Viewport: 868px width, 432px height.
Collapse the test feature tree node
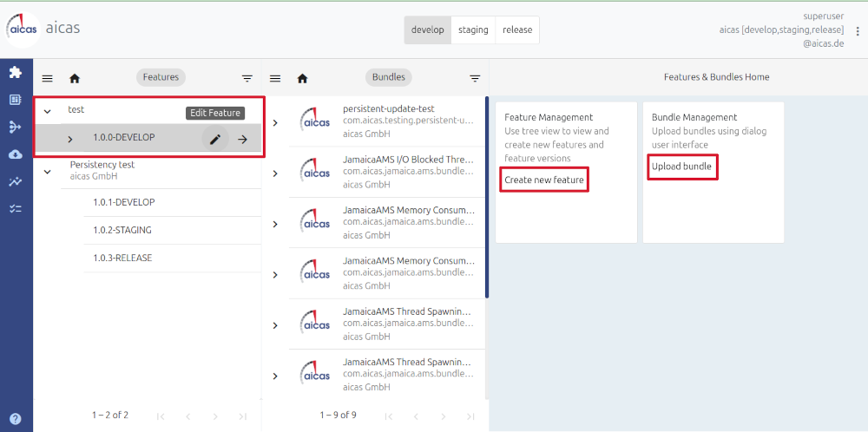[48, 111]
